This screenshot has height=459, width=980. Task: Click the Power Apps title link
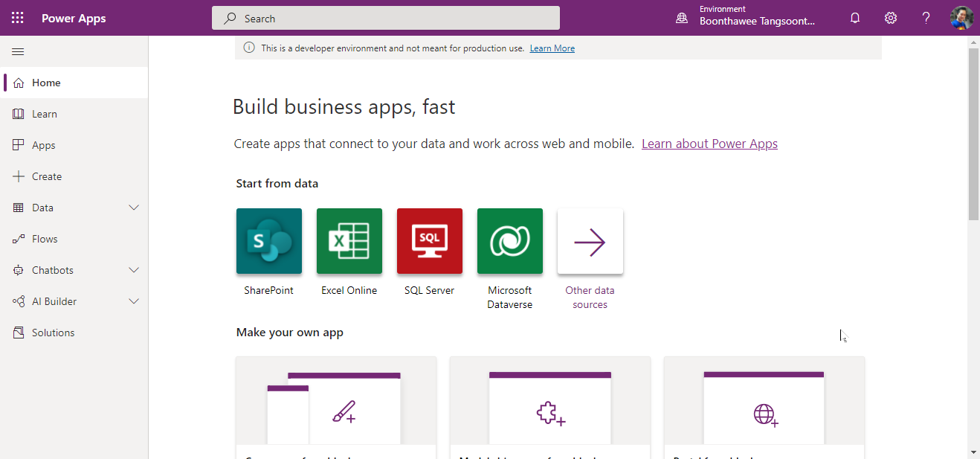click(x=74, y=19)
